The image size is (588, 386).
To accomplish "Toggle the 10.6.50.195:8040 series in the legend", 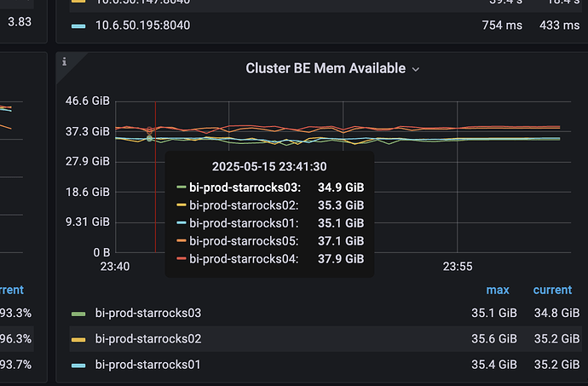I will pyautogui.click(x=142, y=25).
